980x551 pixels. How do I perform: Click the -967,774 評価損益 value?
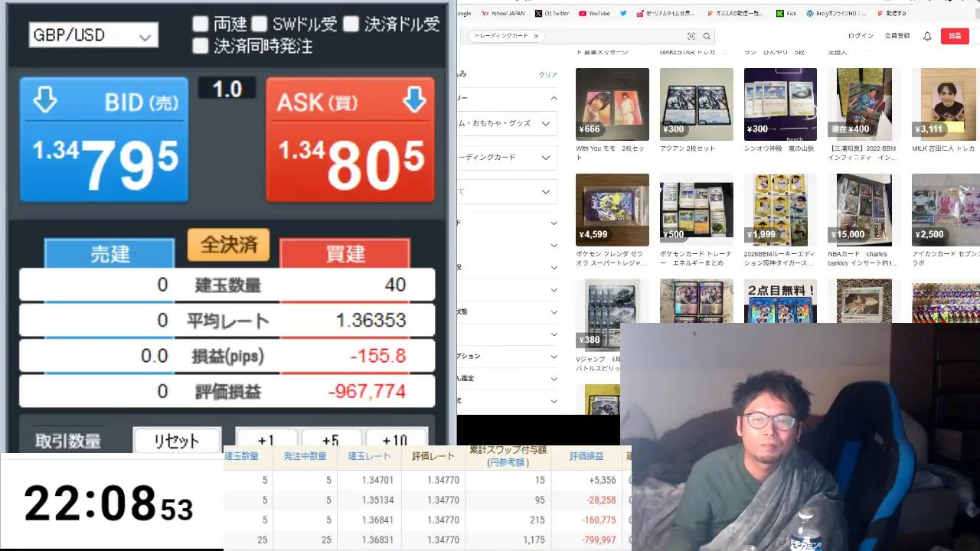367,391
